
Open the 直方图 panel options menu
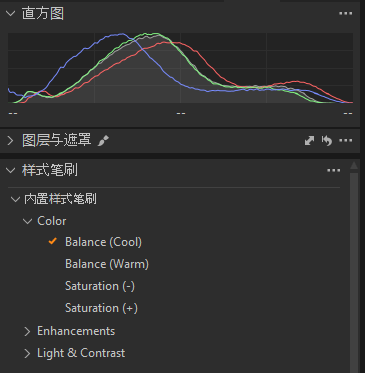coord(346,14)
